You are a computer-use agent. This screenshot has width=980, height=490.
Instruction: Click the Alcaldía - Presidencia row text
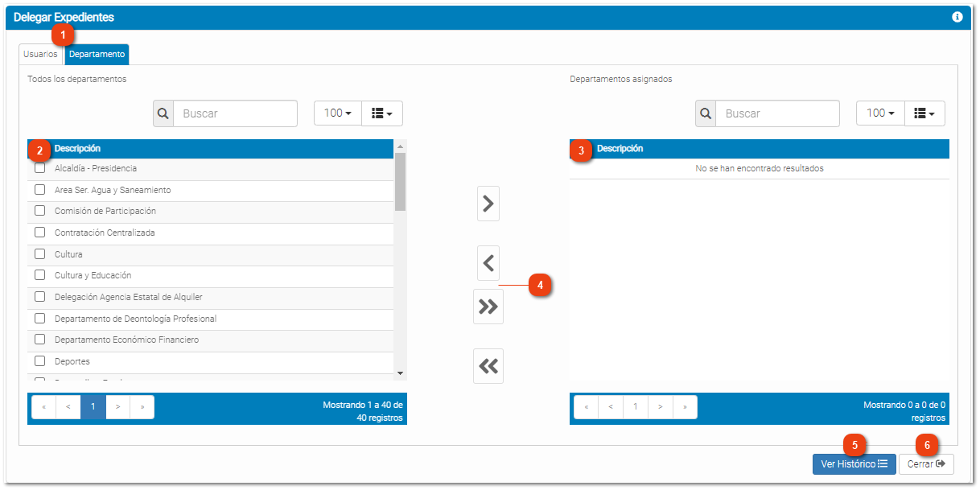click(x=96, y=168)
